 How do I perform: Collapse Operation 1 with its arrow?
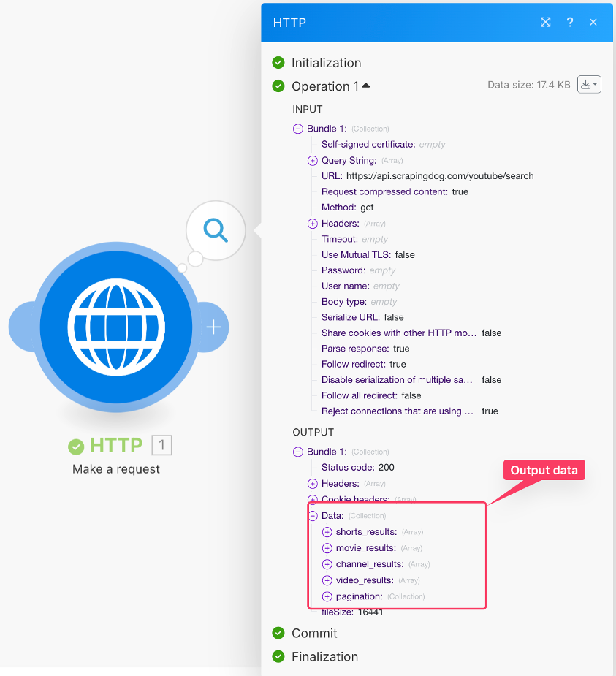pyautogui.click(x=366, y=86)
